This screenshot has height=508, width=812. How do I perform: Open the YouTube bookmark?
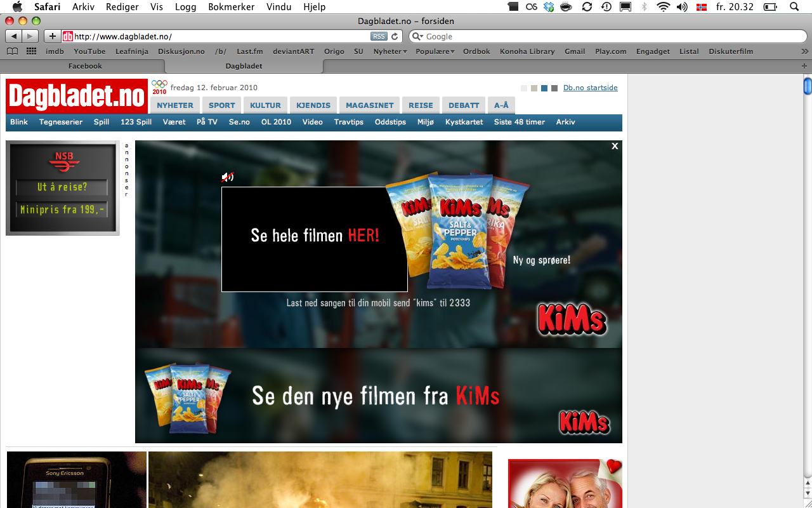pyautogui.click(x=89, y=51)
